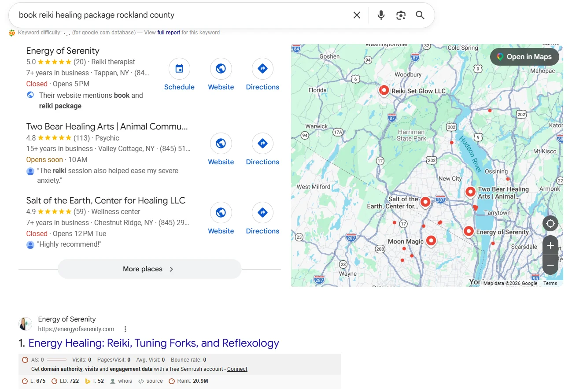Start voice search with microphone icon
Viewport: 572px width, 392px height.
tap(381, 15)
